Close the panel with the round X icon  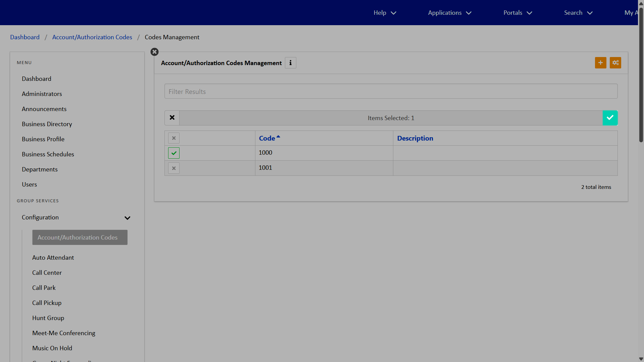(x=154, y=52)
